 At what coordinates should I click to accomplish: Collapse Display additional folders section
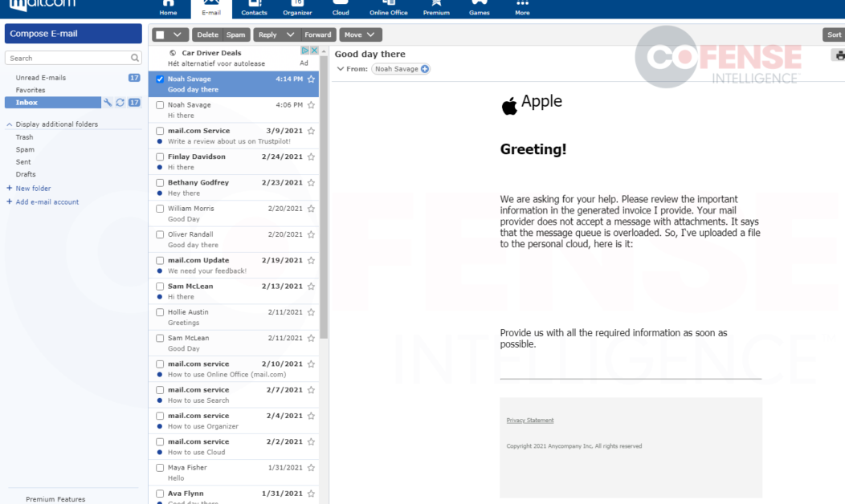click(9, 124)
